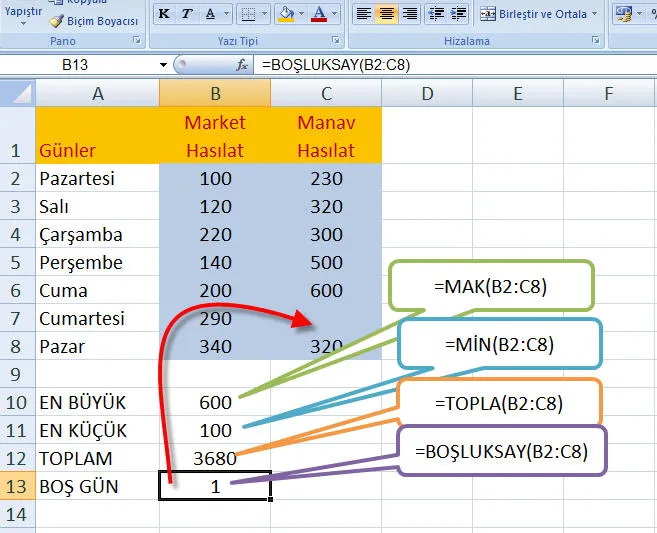
Task: Toggle underline formatting (A button)
Action: point(206,14)
